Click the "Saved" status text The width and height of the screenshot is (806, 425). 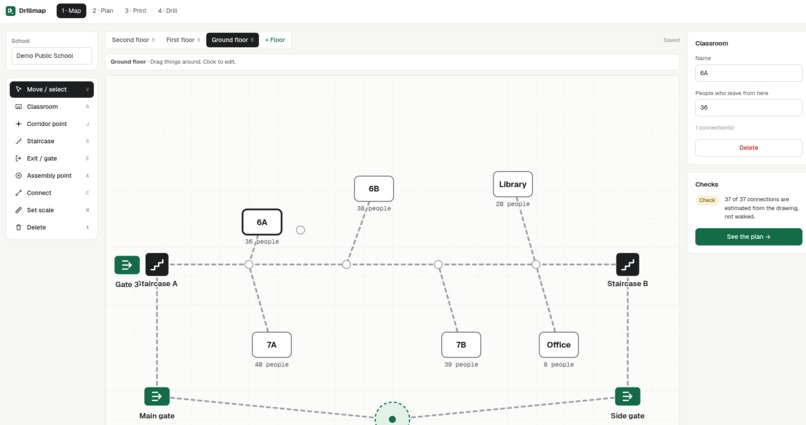(x=671, y=40)
